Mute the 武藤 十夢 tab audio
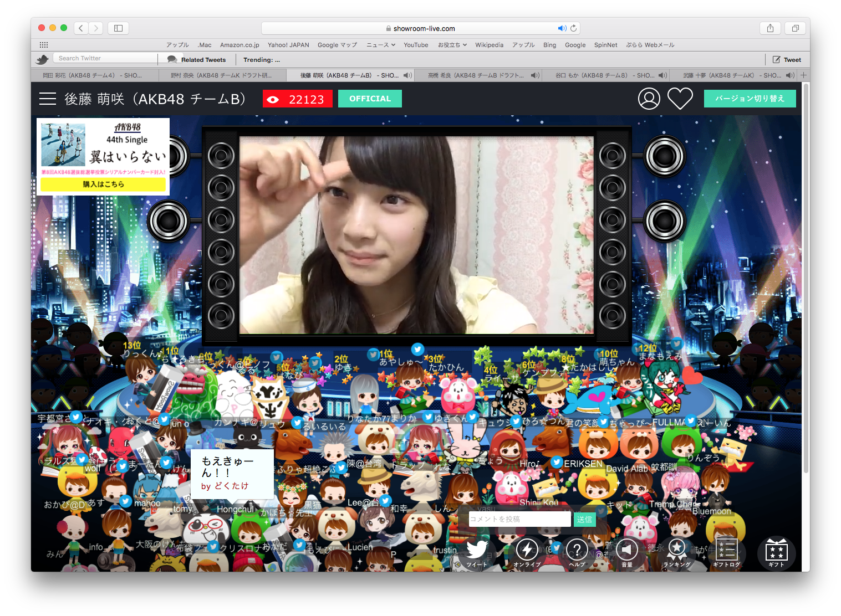This screenshot has width=841, height=616. pos(790,75)
